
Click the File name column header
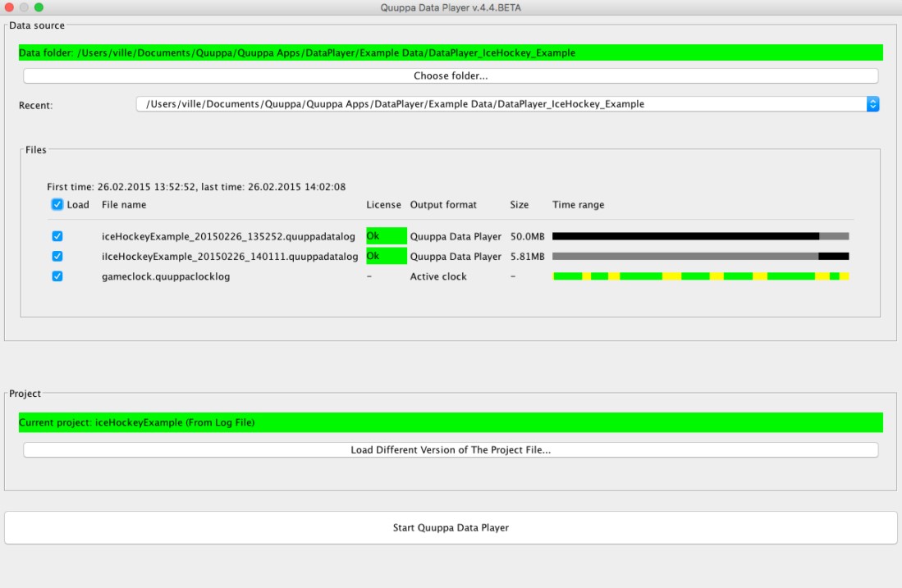pyautogui.click(x=124, y=205)
